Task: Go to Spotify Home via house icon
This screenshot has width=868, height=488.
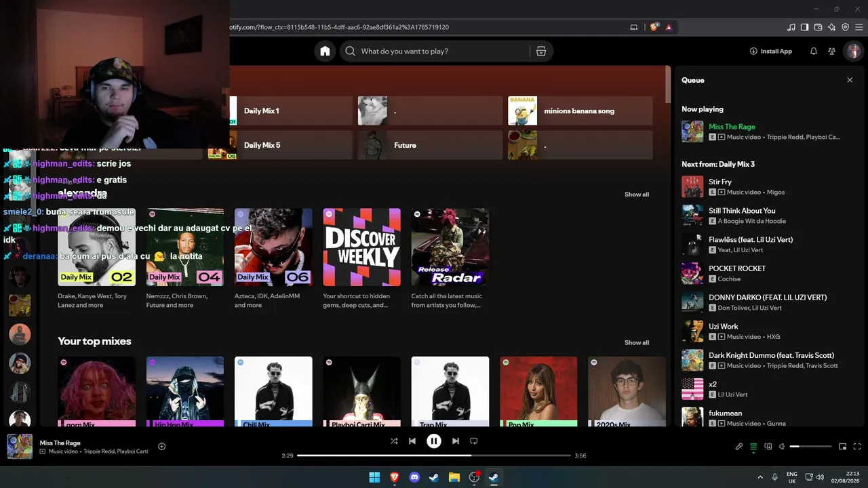Action: pos(325,52)
